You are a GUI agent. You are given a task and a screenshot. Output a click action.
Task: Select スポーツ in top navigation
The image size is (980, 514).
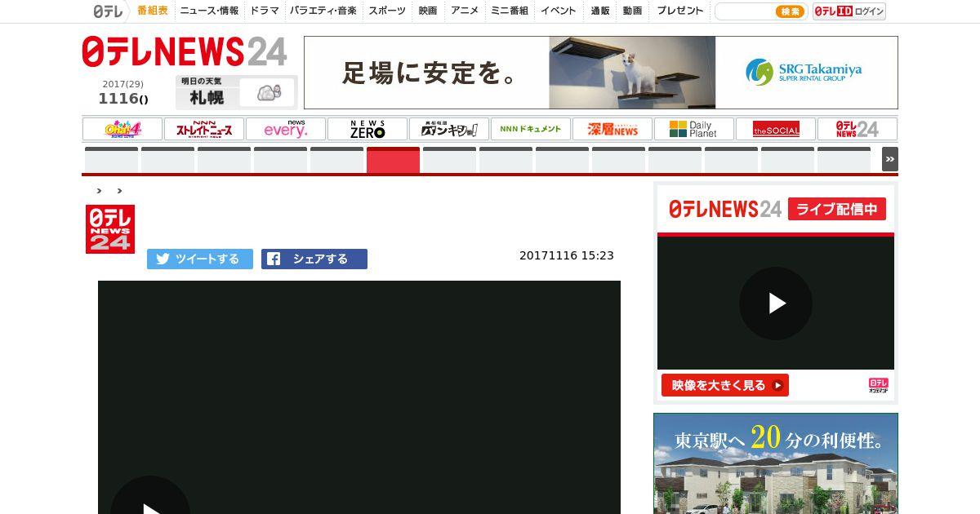coord(387,11)
